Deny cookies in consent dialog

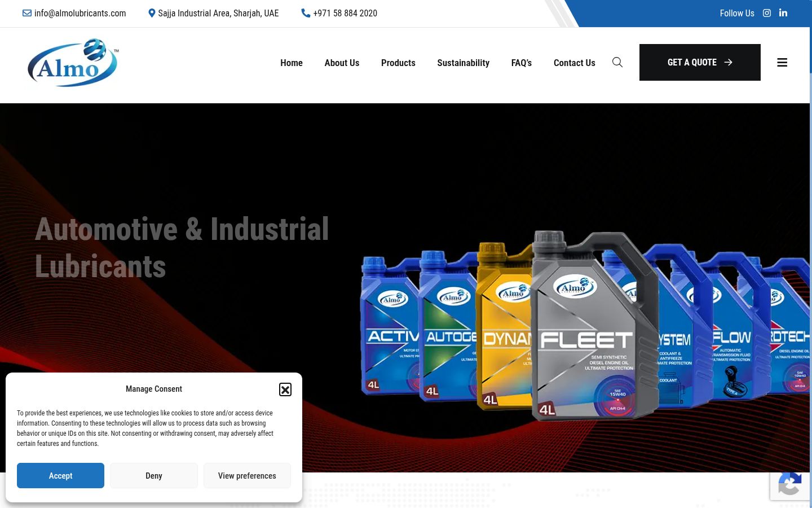(x=154, y=475)
